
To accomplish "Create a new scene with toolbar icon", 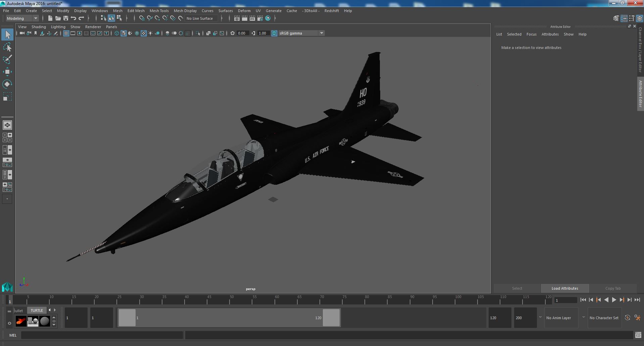I will pos(50,18).
